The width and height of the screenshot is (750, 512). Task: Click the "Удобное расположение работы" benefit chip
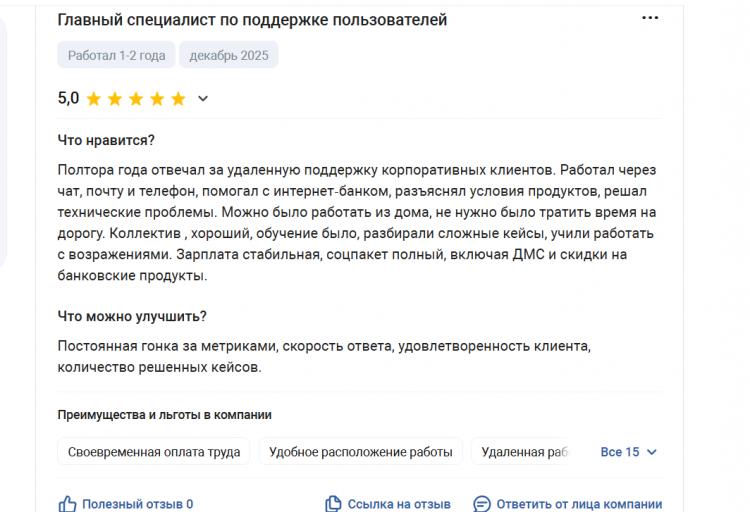click(361, 452)
